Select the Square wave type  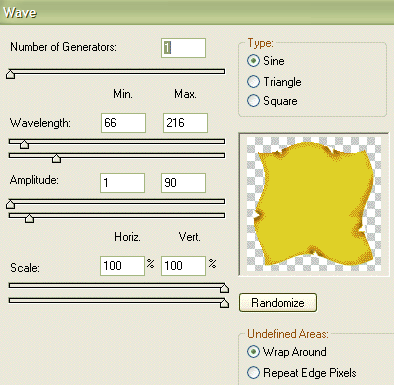(x=253, y=101)
